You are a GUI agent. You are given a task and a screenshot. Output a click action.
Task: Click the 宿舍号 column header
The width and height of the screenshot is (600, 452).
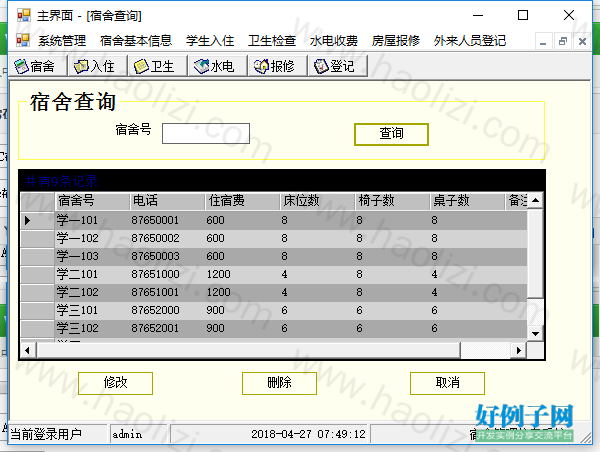coord(92,201)
